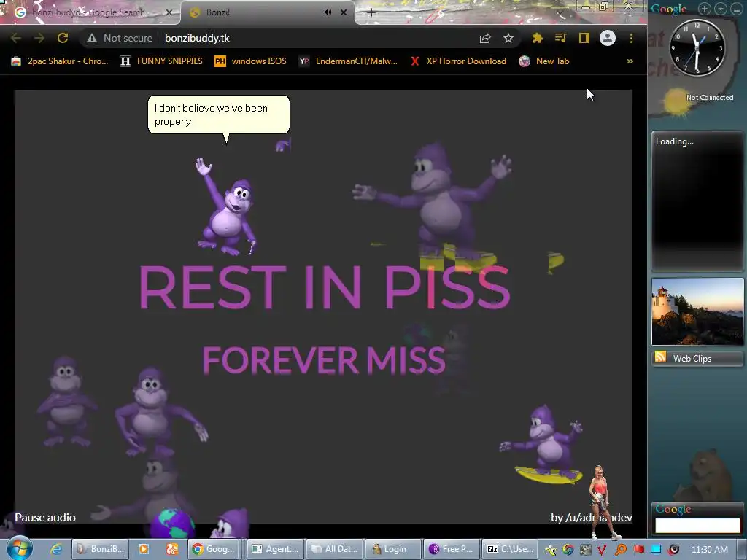Screen dimensions: 747x560
Task: Toggle the Chrome side panel
Action: 584,38
